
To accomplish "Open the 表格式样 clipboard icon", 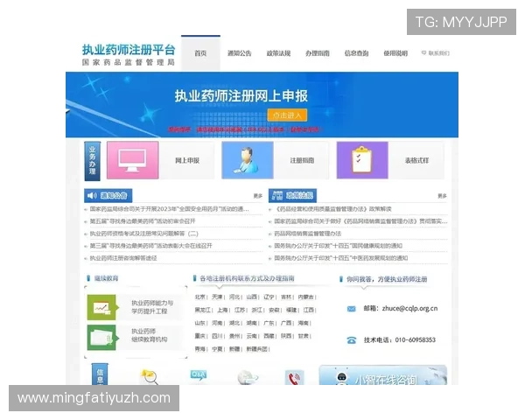I will [x=362, y=160].
